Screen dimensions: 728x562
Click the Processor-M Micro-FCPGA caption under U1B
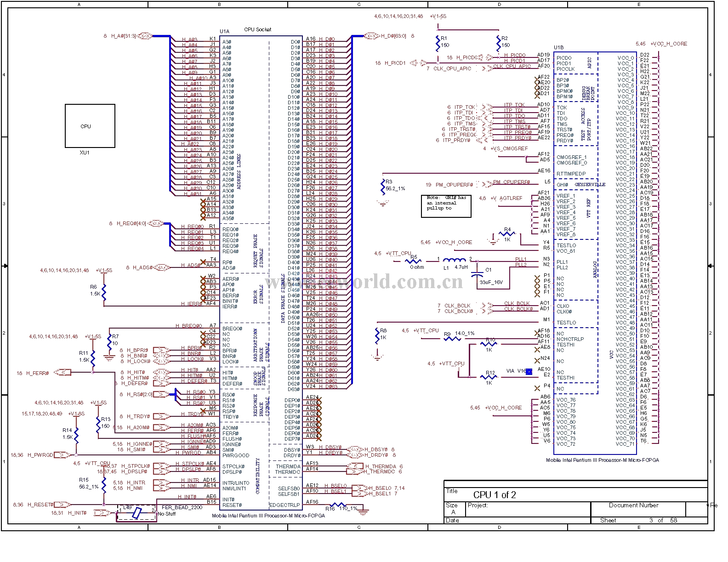coord(602,460)
